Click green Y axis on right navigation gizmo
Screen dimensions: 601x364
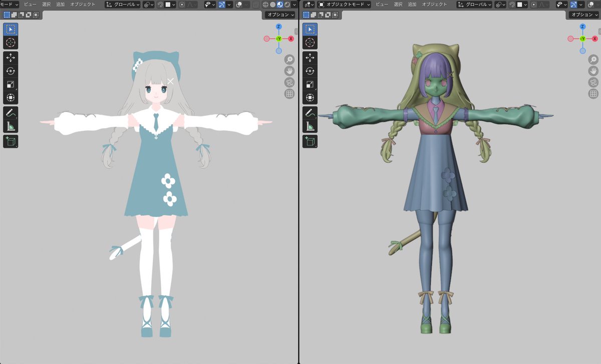(x=582, y=39)
